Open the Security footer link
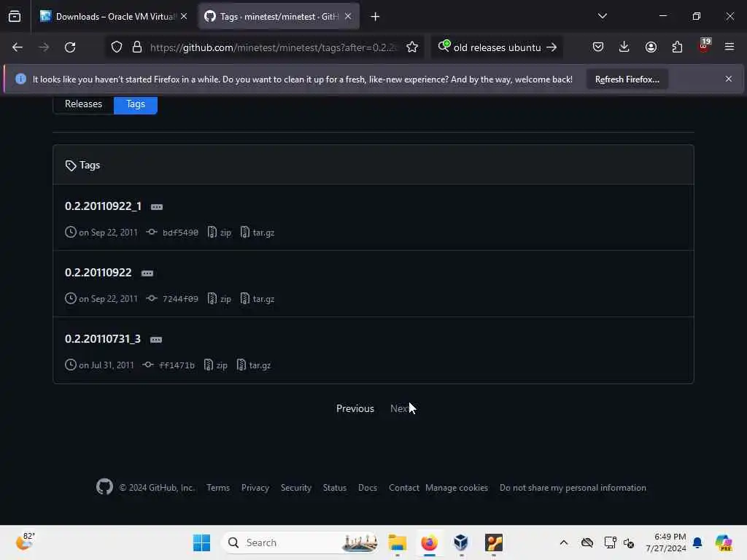 [296, 488]
